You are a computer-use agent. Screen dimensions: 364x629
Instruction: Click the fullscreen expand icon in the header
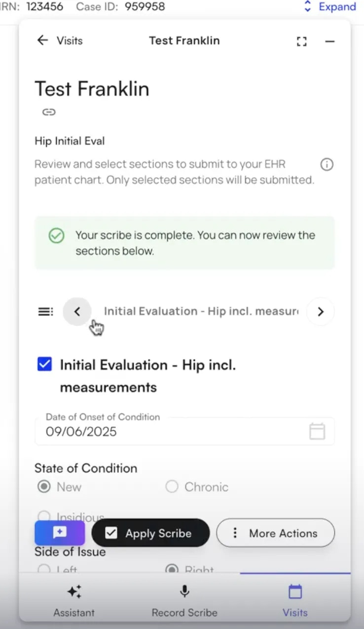(301, 41)
